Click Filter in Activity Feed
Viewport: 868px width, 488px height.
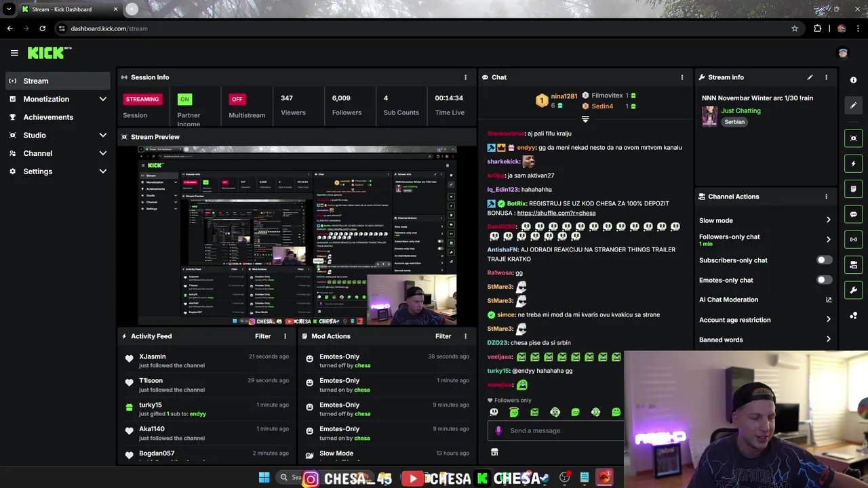(262, 336)
